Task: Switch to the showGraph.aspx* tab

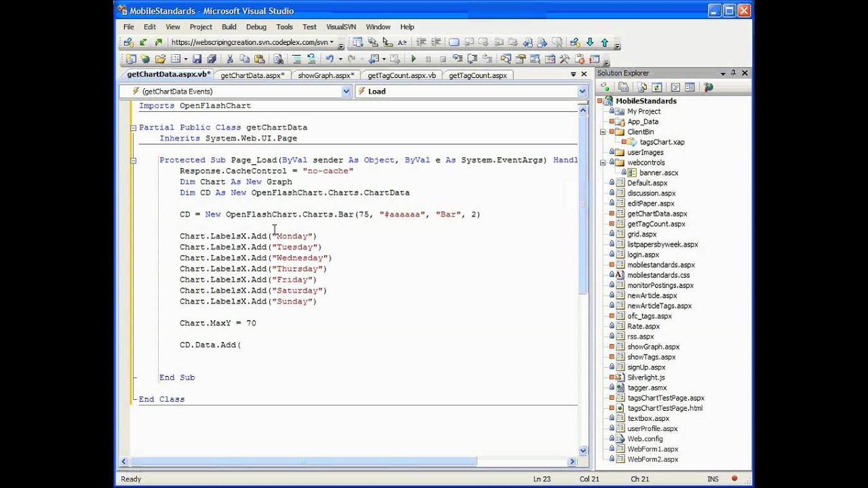Action: [x=325, y=75]
